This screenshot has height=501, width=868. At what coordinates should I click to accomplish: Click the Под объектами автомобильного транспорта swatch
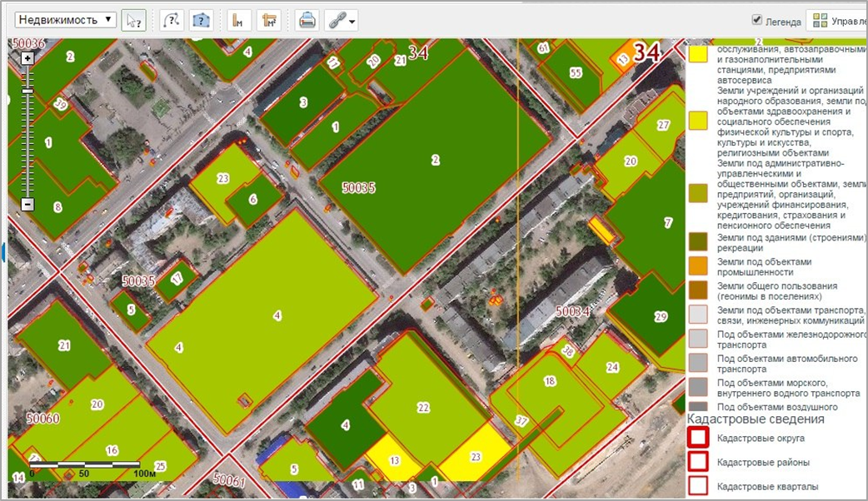click(698, 363)
